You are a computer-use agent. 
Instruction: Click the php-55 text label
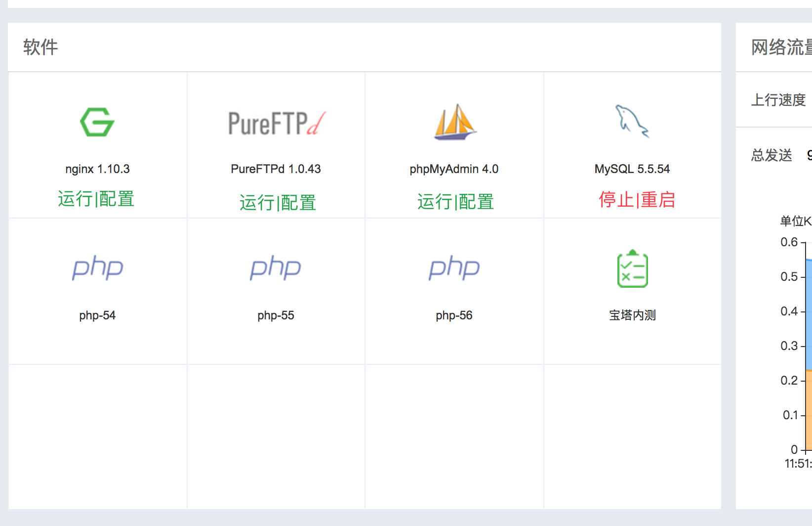(276, 315)
